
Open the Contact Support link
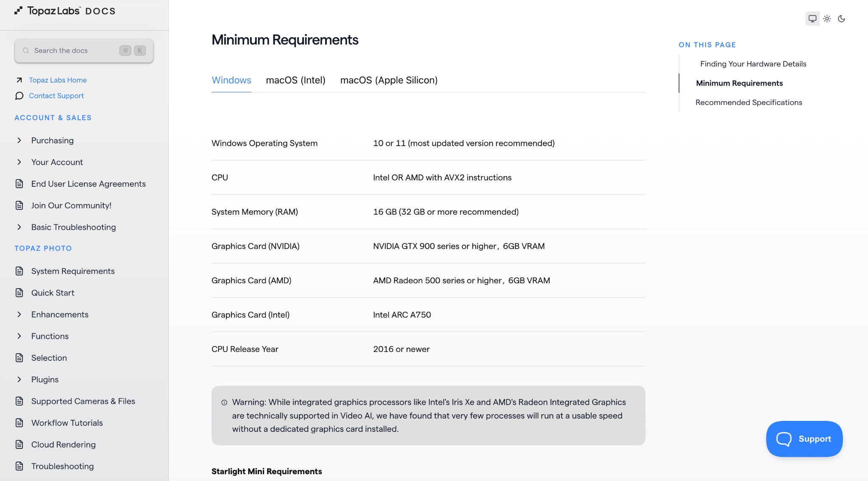[56, 96]
